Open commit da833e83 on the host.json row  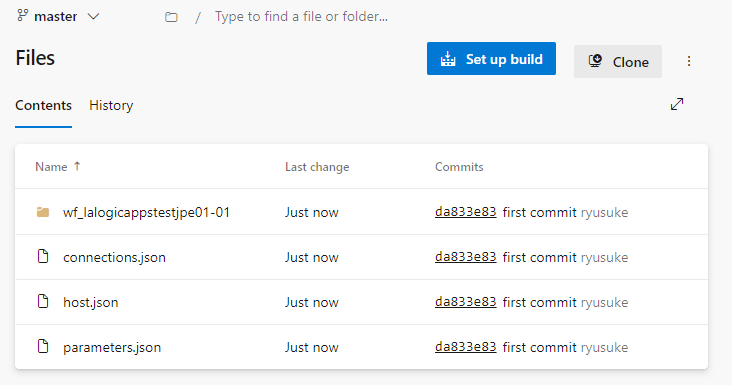[465, 302]
